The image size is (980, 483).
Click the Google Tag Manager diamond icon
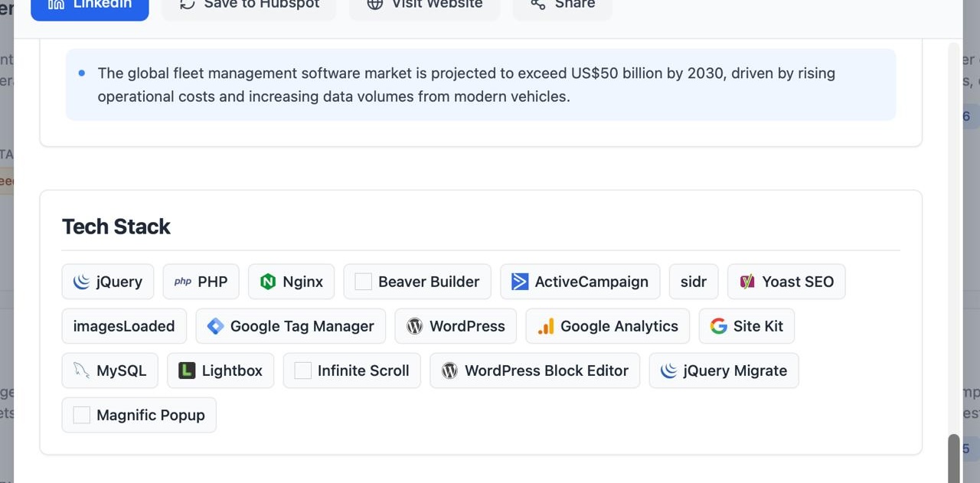(215, 325)
